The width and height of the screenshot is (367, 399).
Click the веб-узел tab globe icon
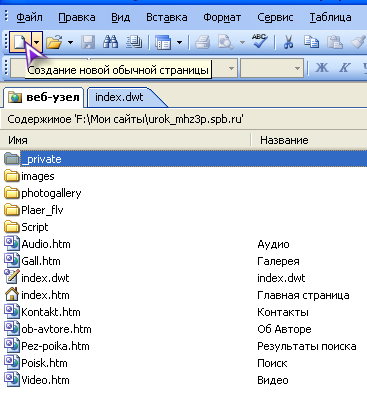pyautogui.click(x=15, y=97)
